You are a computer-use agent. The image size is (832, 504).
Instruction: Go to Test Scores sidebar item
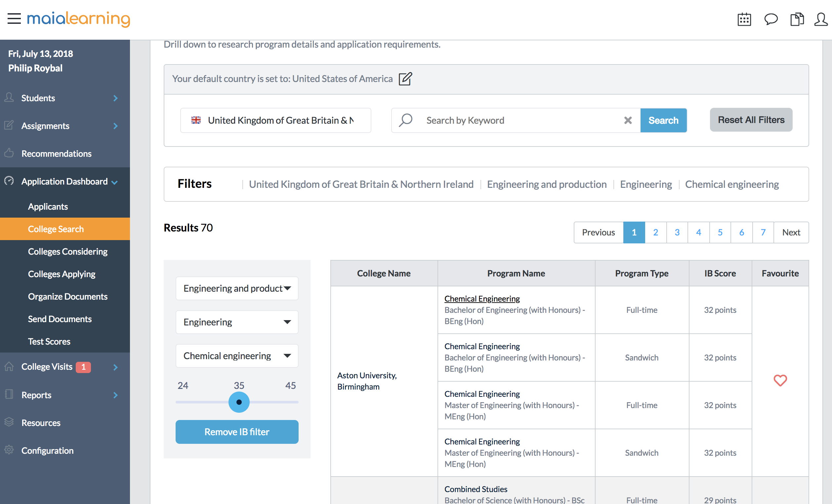[49, 341]
